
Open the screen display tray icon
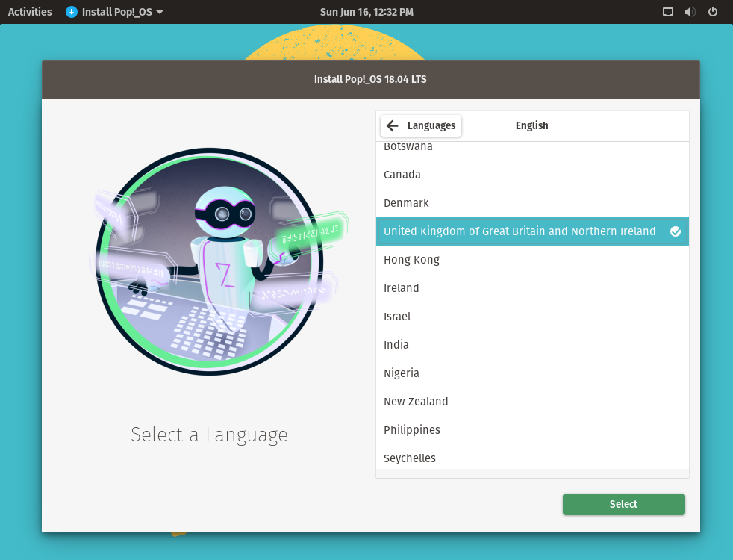[668, 12]
